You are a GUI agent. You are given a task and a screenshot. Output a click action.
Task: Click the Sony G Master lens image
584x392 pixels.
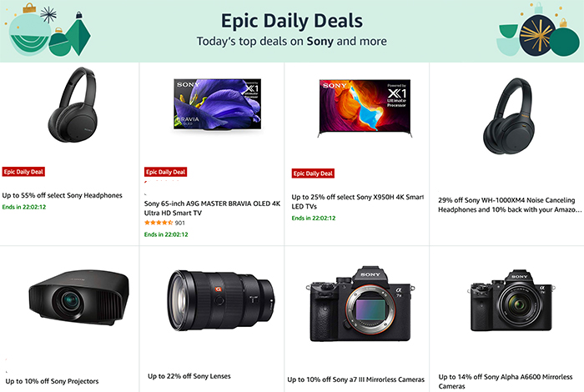221,300
